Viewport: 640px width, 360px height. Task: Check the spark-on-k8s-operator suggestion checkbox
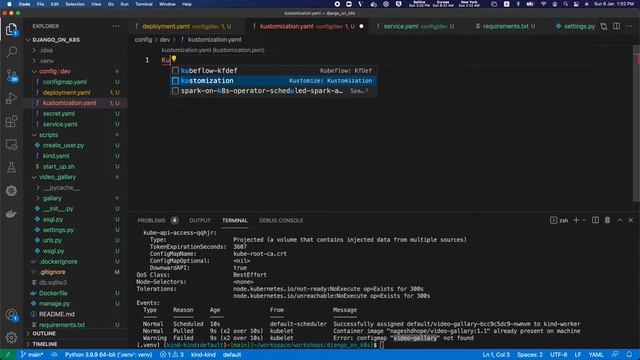click(x=176, y=91)
